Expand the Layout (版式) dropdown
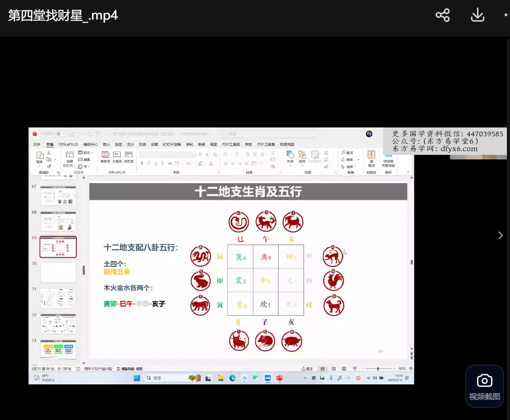Image resolution: width=510 pixels, height=420 pixels. (x=86, y=153)
